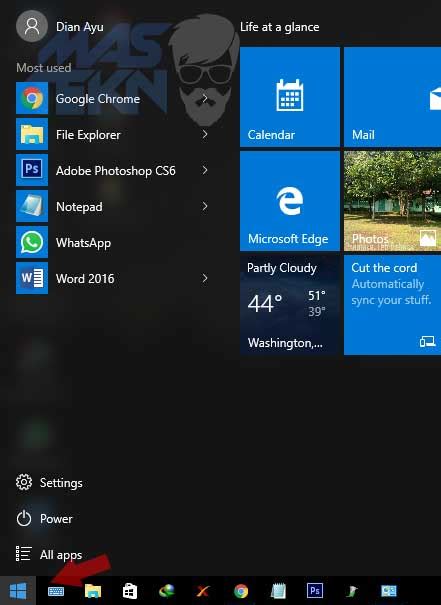Launch Adobe Photoshop CS6 from Start menu
Viewport: 441px width, 605px height.
[114, 170]
